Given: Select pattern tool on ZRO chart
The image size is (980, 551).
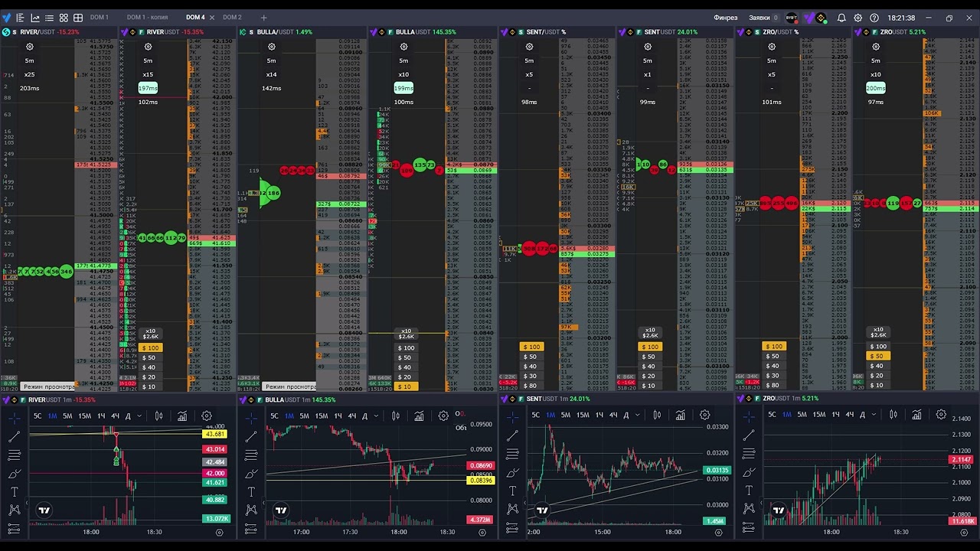Looking at the screenshot, I should pos(749,508).
